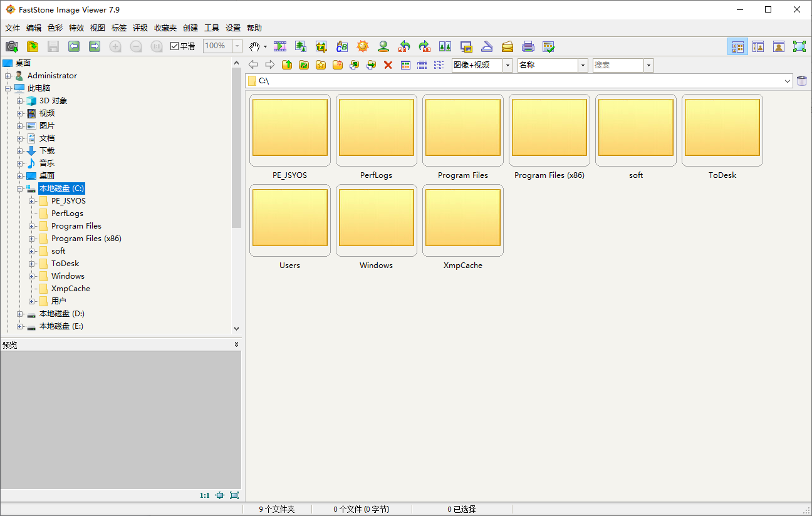Go to next image with green right arrow

[95, 46]
